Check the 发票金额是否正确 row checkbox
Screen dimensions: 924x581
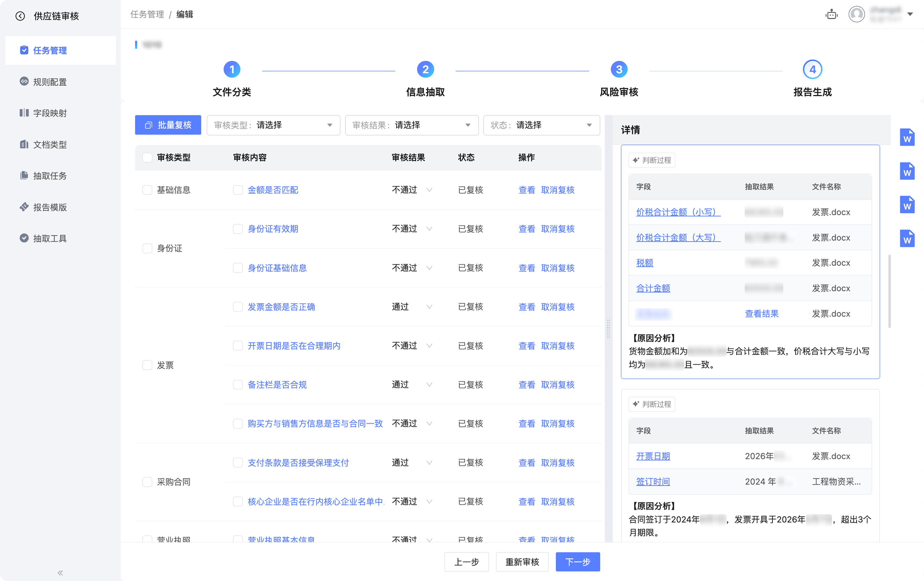pyautogui.click(x=238, y=307)
